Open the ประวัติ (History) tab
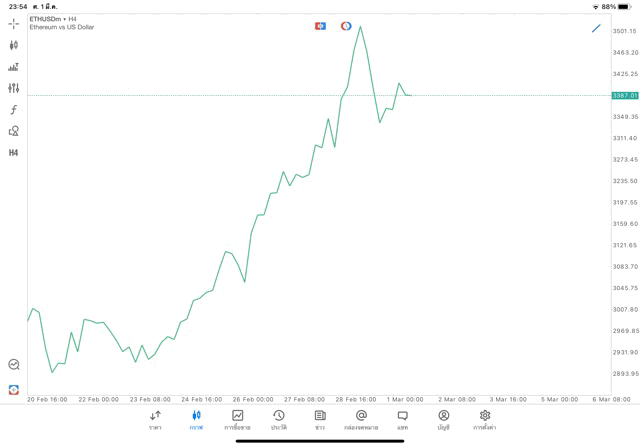This screenshot has height=447, width=640. pos(279,420)
